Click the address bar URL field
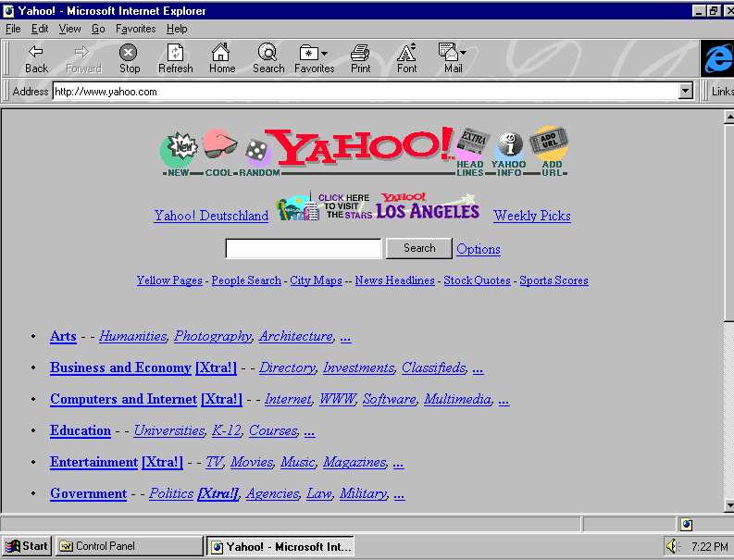734x560 pixels. 366,92
